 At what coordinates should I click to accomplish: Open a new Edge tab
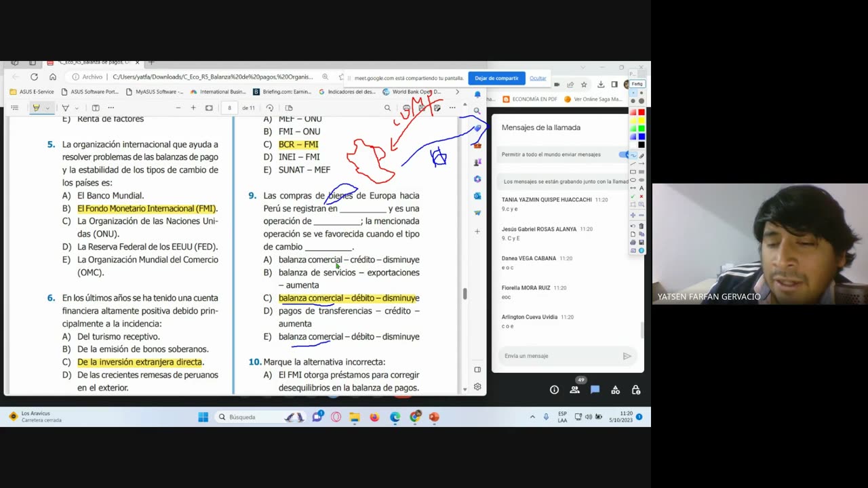[x=151, y=62]
